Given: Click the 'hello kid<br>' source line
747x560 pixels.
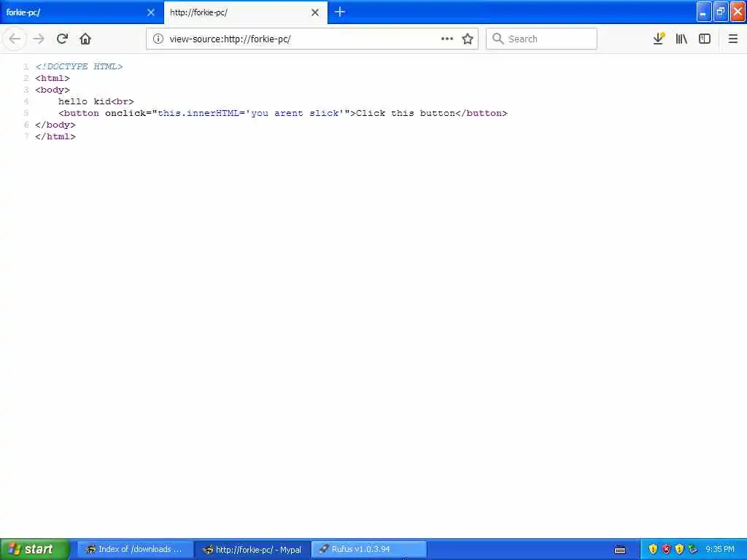Looking at the screenshot, I should pyautogui.click(x=96, y=101).
